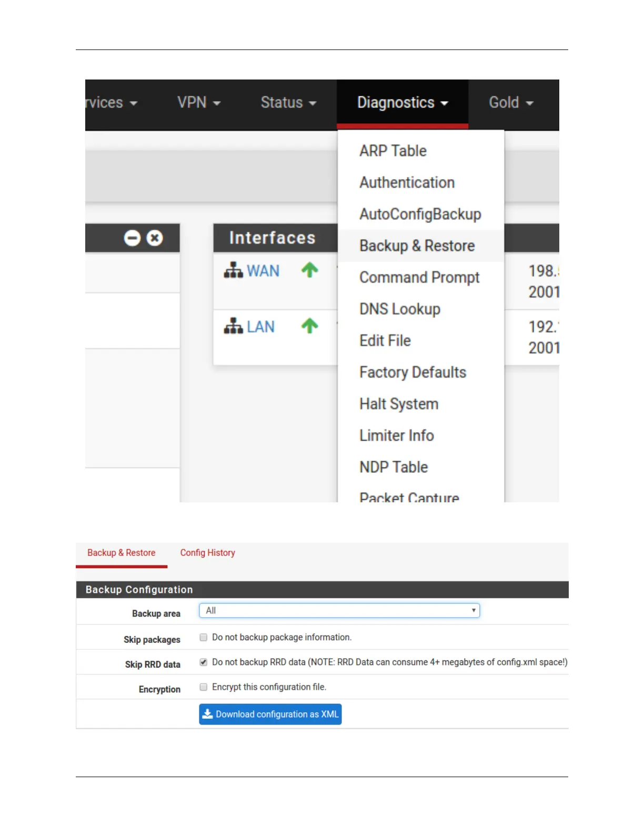Click the green up arrow beside LAN
The image size is (644, 834).
click(310, 326)
